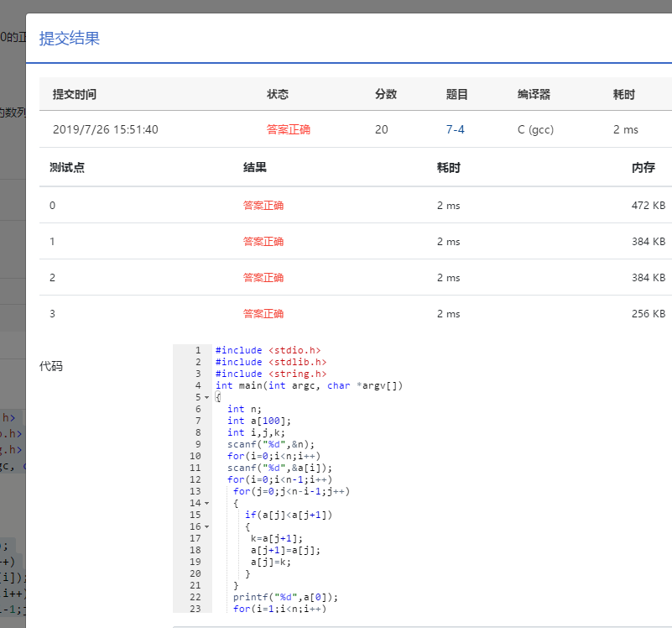This screenshot has width=672, height=628.
Task: Select the 提交结果 dialog title
Action: pos(70,38)
